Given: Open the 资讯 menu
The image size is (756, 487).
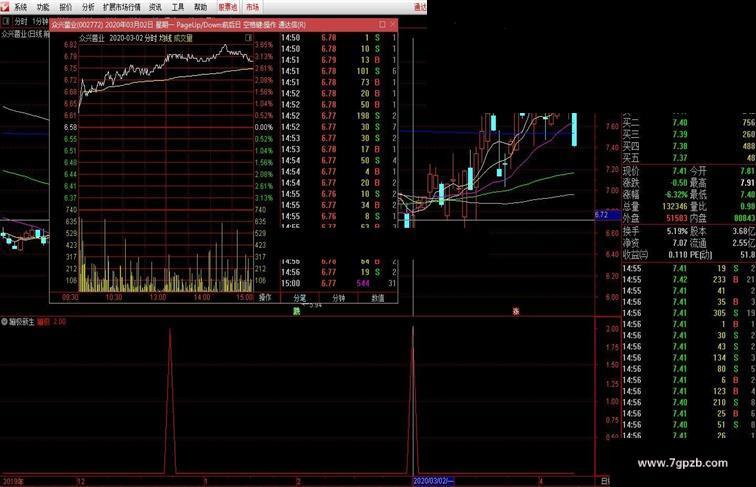Looking at the screenshot, I should coord(155,7).
